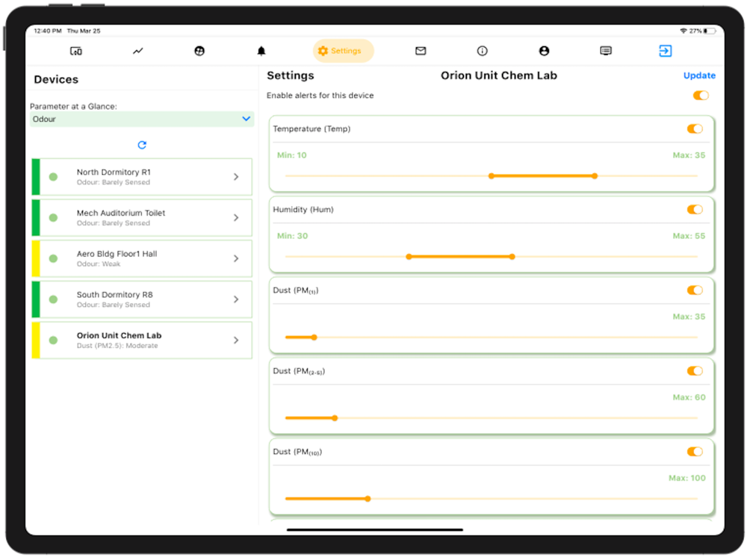Refresh the devices list
747x560 pixels.
click(142, 145)
